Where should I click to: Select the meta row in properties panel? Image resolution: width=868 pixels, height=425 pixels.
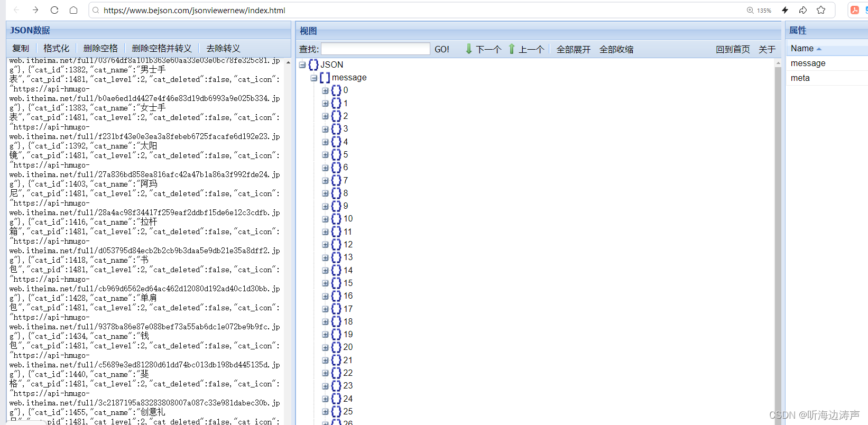click(x=827, y=78)
